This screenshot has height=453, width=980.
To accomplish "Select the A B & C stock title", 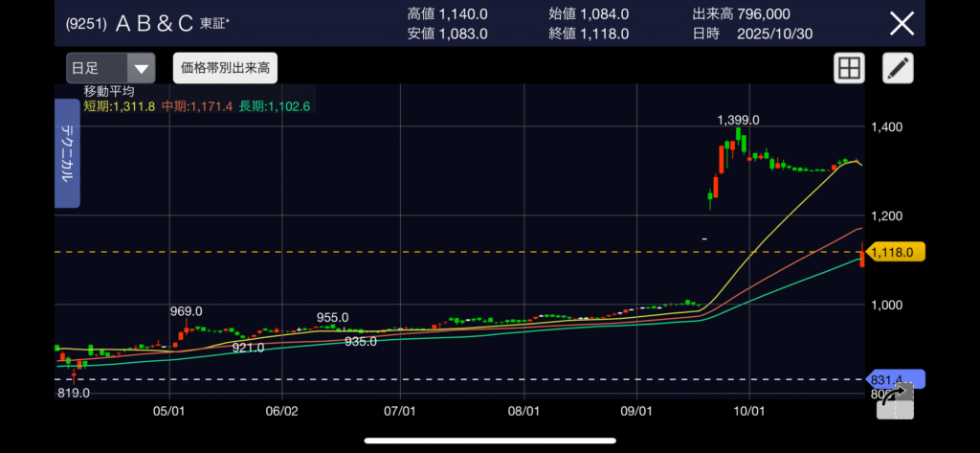I will (x=154, y=24).
